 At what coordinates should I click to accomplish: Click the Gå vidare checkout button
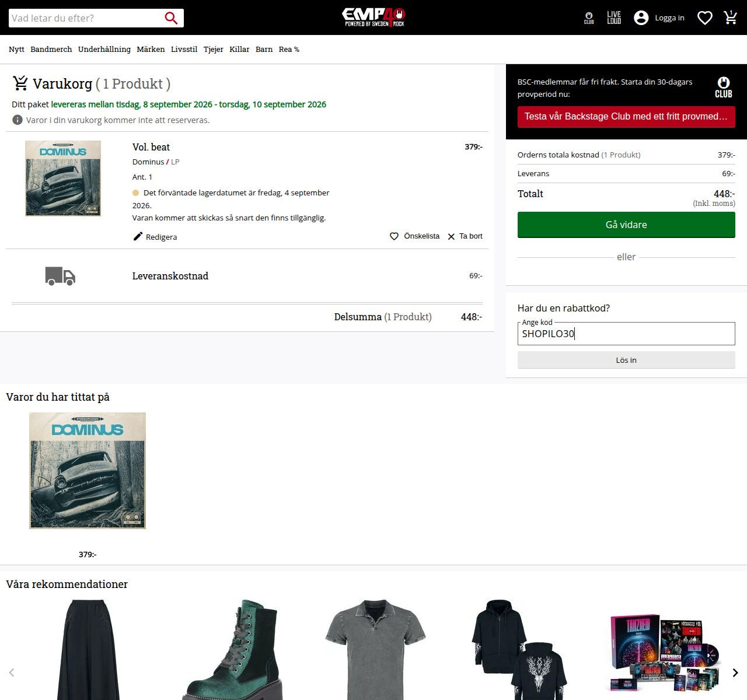coord(626,225)
